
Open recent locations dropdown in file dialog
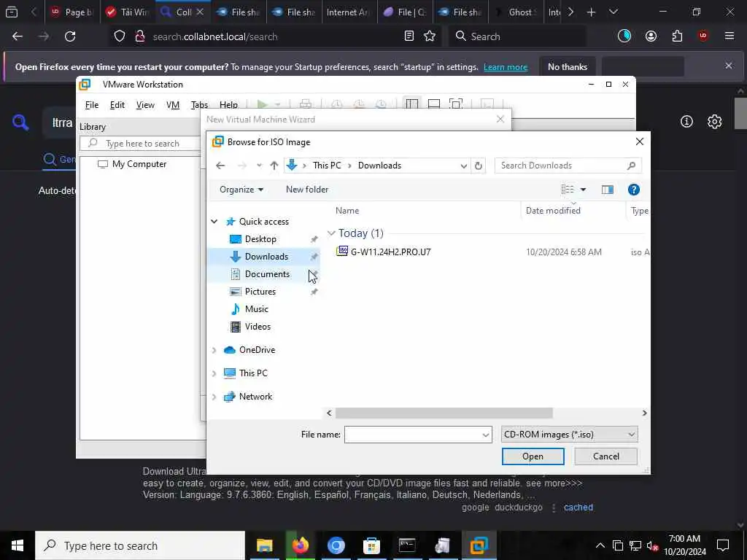click(259, 166)
